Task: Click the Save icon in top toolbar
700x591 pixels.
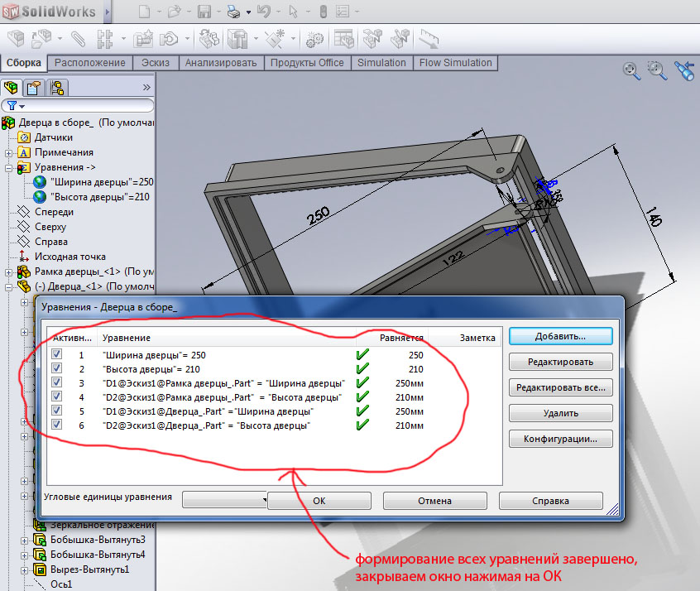Action: tap(203, 12)
